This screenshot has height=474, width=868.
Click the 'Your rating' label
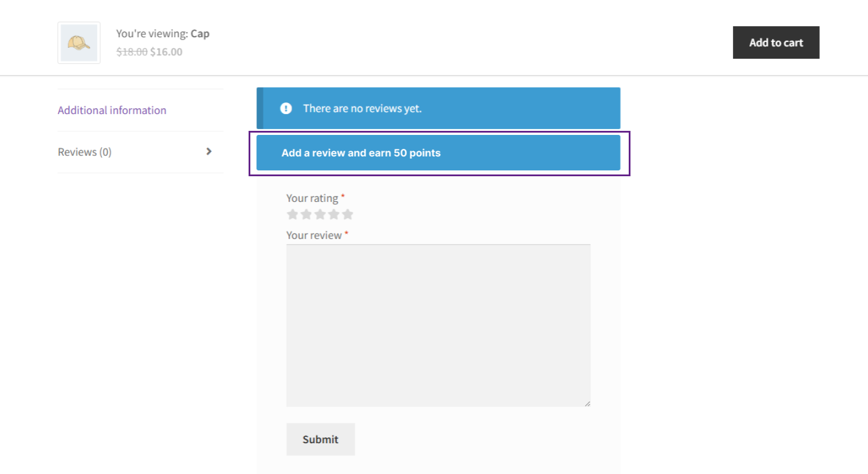click(312, 198)
